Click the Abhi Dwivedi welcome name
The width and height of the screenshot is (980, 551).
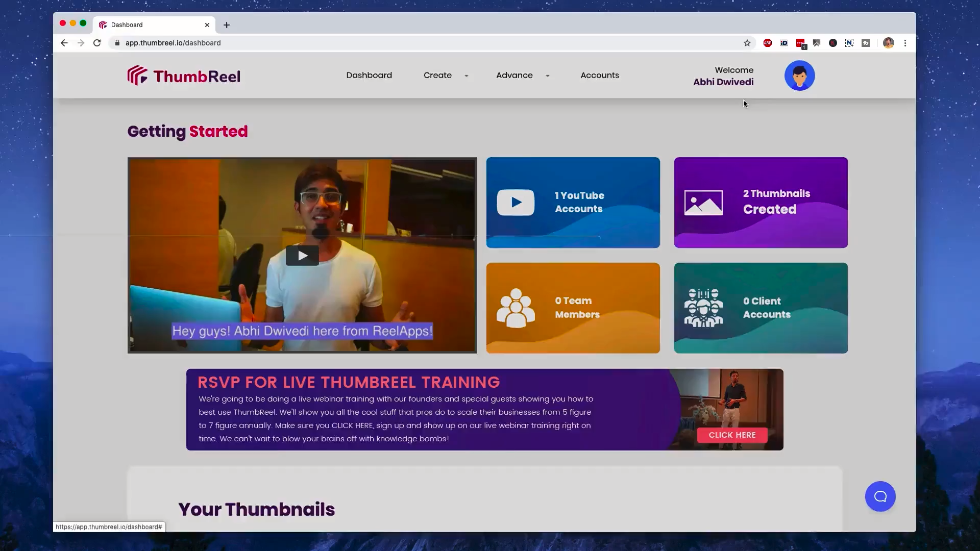tap(723, 82)
